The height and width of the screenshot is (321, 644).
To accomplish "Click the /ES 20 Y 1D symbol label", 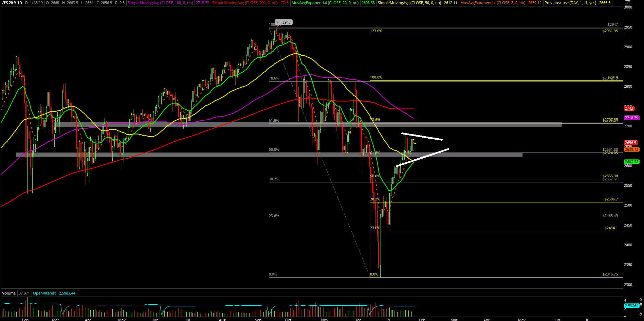I will (x=12, y=3).
